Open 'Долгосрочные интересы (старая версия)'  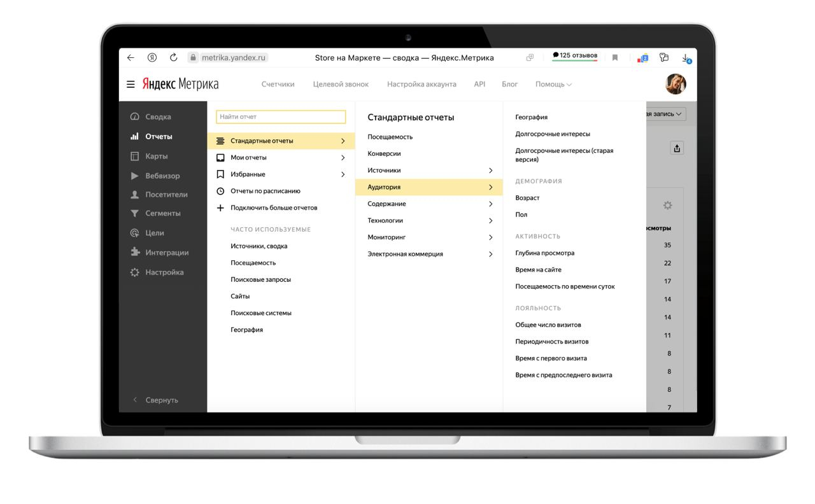[x=564, y=155]
